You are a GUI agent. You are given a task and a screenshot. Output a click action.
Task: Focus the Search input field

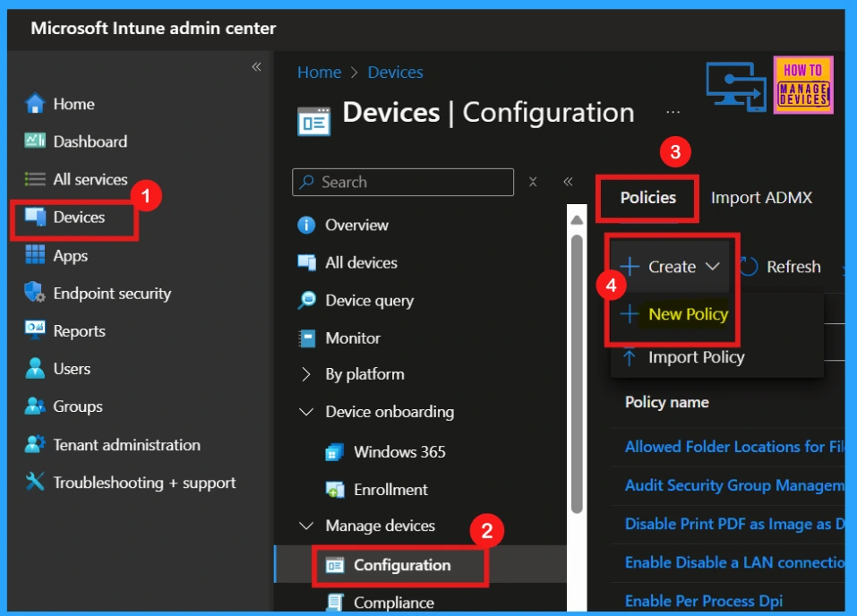point(403,182)
